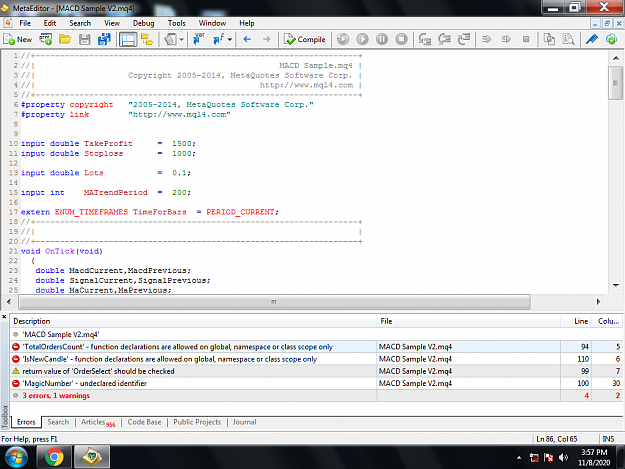Click the horizontal scrollbar thumb in editor
Screen dimensions: 625x469
[274, 302]
